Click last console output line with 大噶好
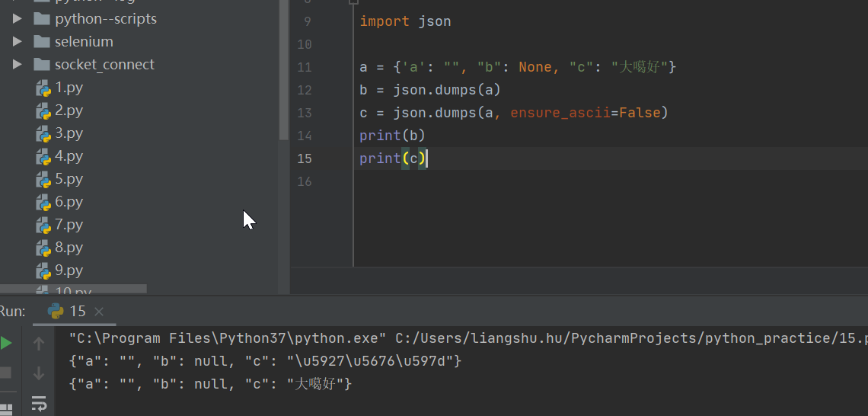The height and width of the screenshot is (416, 868). click(210, 384)
